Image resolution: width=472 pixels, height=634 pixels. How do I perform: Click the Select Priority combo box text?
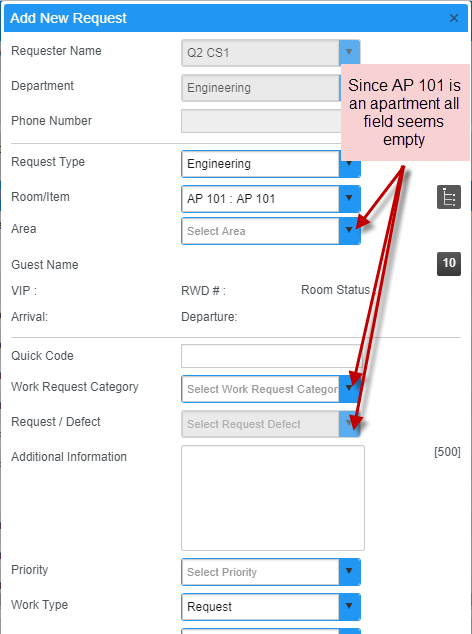(x=222, y=572)
